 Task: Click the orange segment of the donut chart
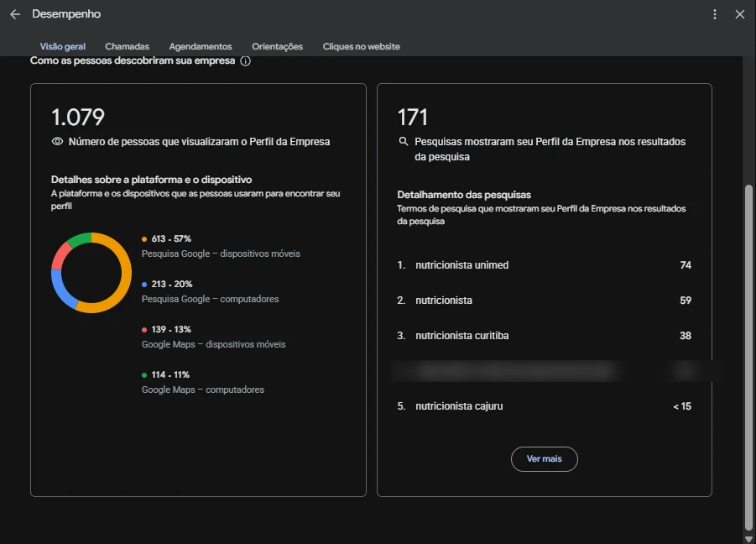tap(125, 275)
